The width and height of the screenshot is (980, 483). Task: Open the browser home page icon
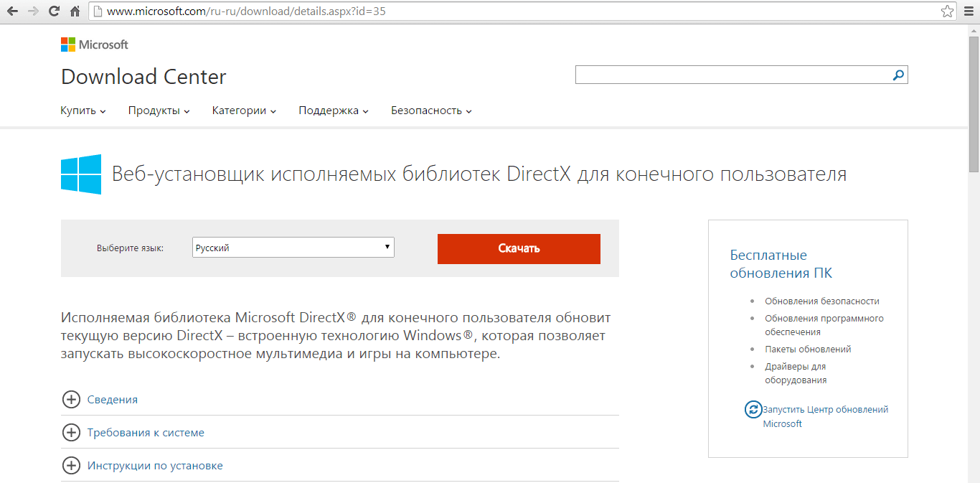[75, 11]
